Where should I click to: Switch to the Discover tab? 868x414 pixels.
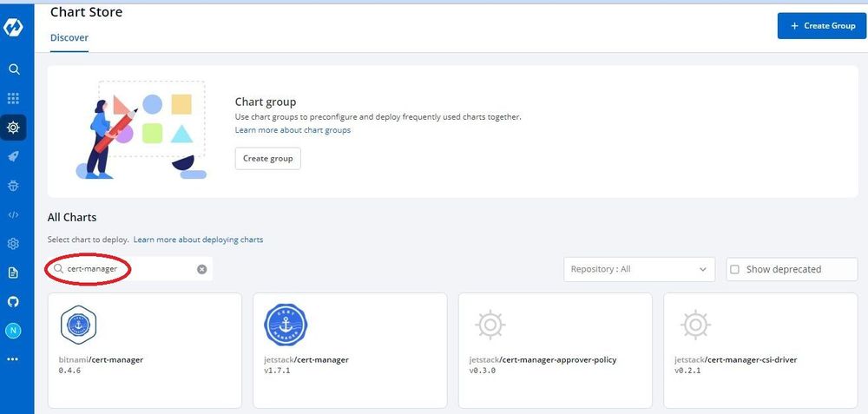pos(69,37)
